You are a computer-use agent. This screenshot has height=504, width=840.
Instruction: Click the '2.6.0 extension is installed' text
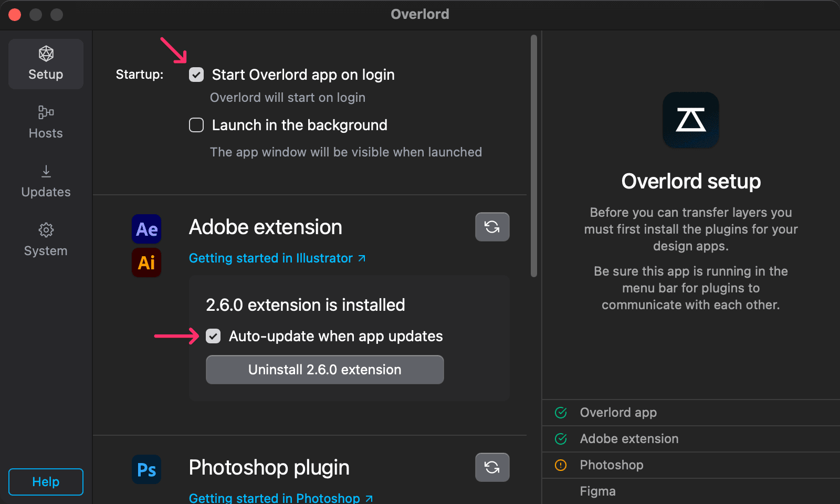pos(306,305)
